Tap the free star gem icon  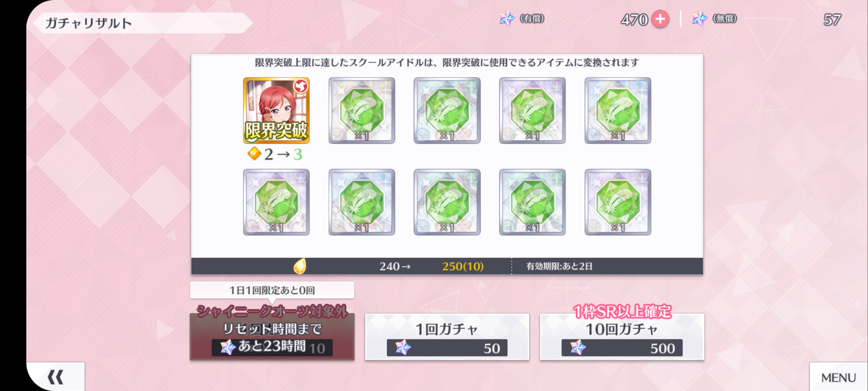[699, 18]
